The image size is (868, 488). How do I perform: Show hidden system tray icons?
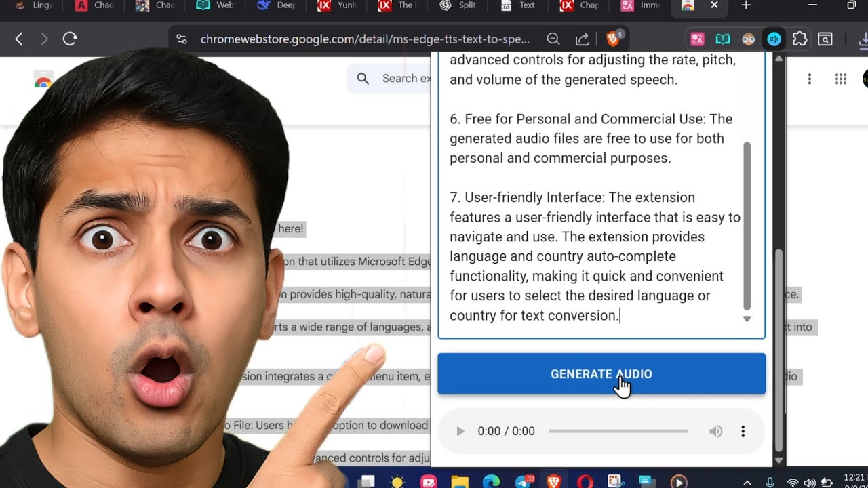coord(747,483)
